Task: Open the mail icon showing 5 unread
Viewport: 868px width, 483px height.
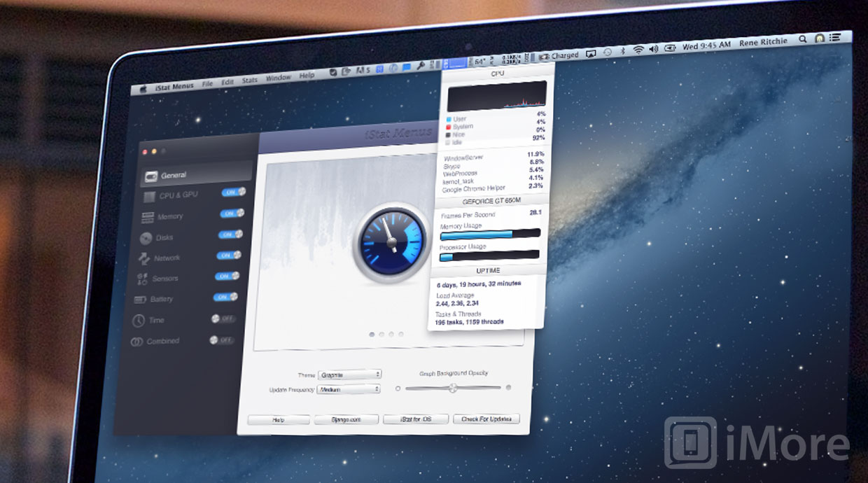Action: point(362,70)
